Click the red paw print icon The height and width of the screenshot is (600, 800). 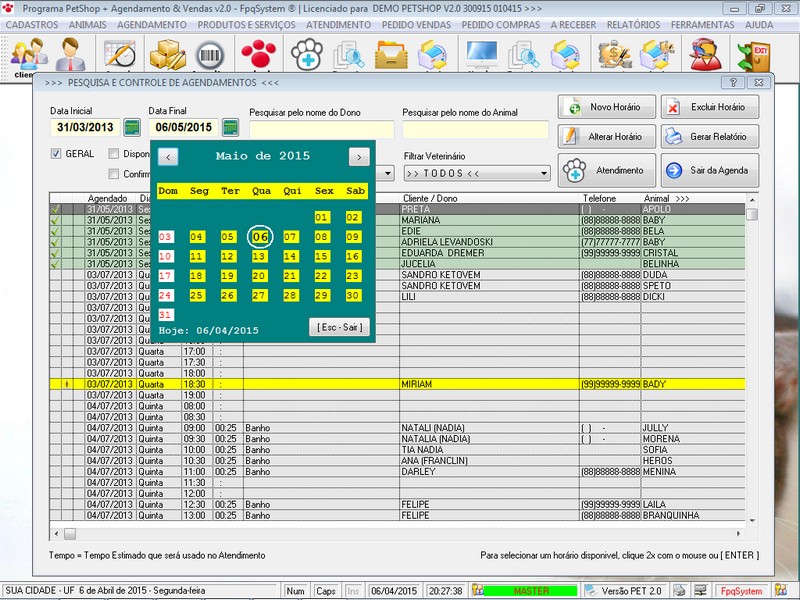point(259,55)
